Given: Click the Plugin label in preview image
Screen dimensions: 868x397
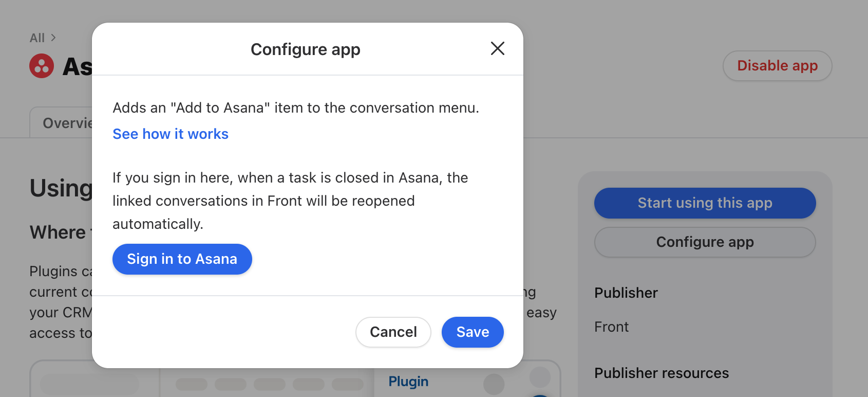Looking at the screenshot, I should 408,382.
